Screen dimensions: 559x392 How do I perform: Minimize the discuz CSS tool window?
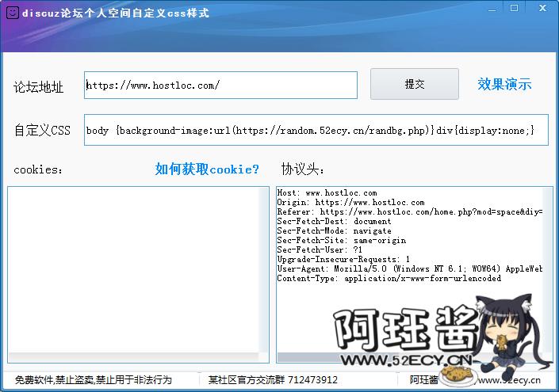[x=492, y=8]
